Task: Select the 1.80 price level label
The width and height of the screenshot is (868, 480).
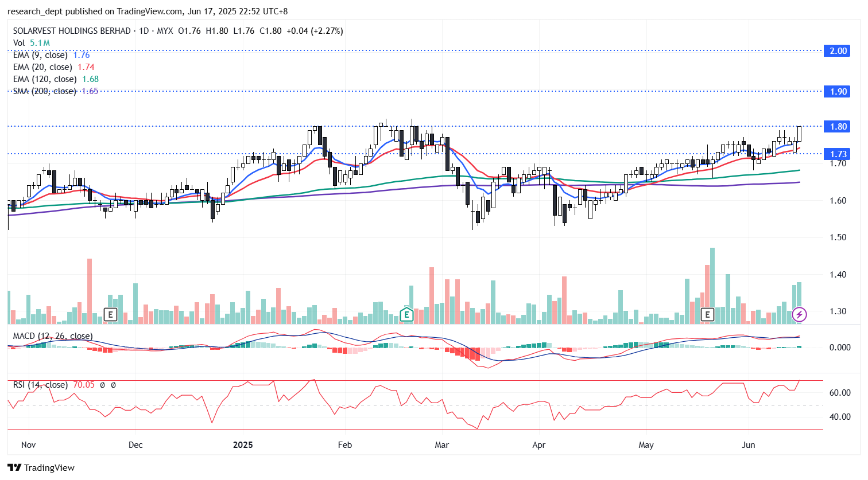Action: click(x=838, y=126)
